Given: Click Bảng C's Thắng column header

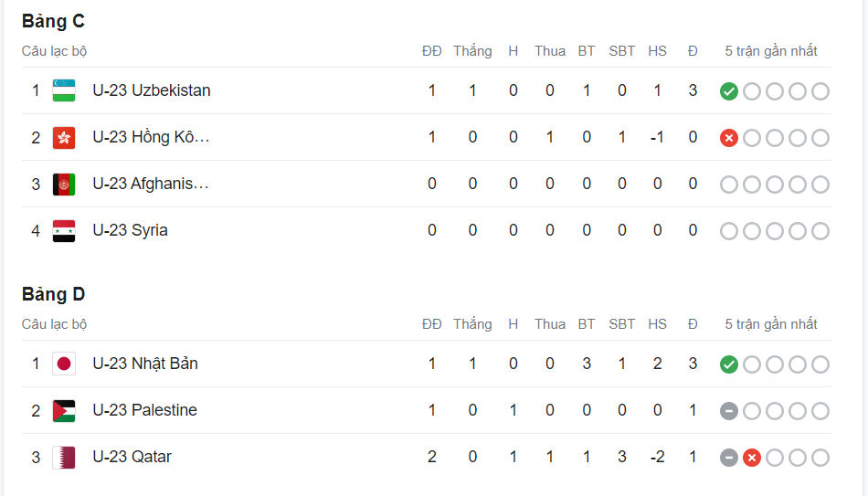Looking at the screenshot, I should (472, 51).
